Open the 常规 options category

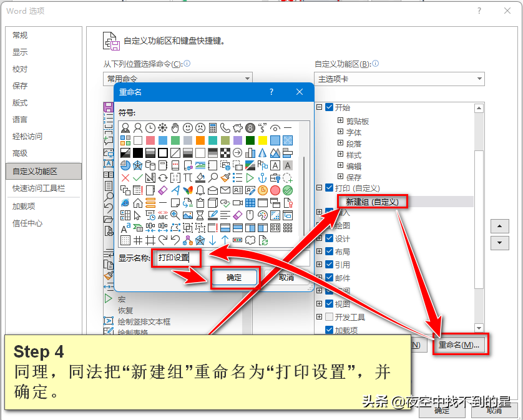44,36
